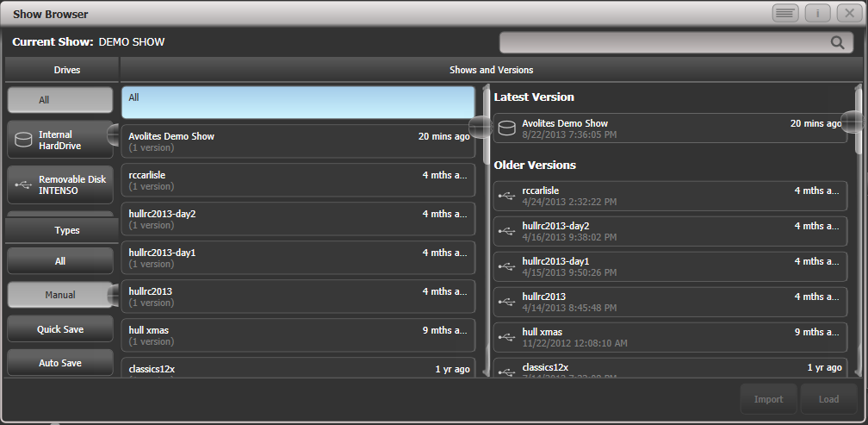Select hullrc2013 show in shows list
Screen dimensions: 868x425
(x=298, y=297)
